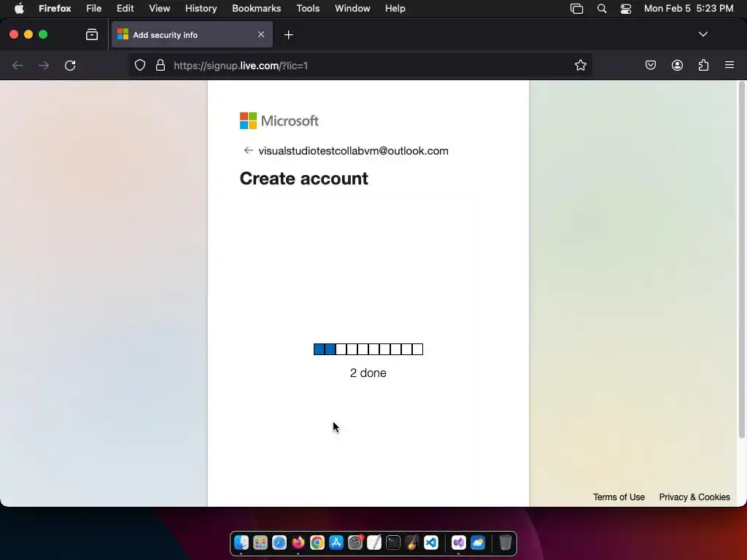The image size is (747, 560).
Task: Open the Bookmarks menu
Action: [x=256, y=9]
